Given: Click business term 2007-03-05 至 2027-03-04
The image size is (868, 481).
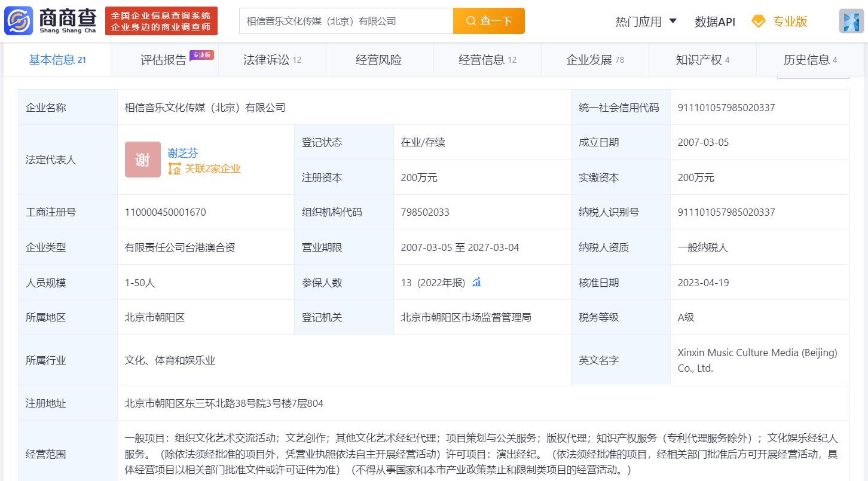Looking at the screenshot, I should (x=460, y=247).
